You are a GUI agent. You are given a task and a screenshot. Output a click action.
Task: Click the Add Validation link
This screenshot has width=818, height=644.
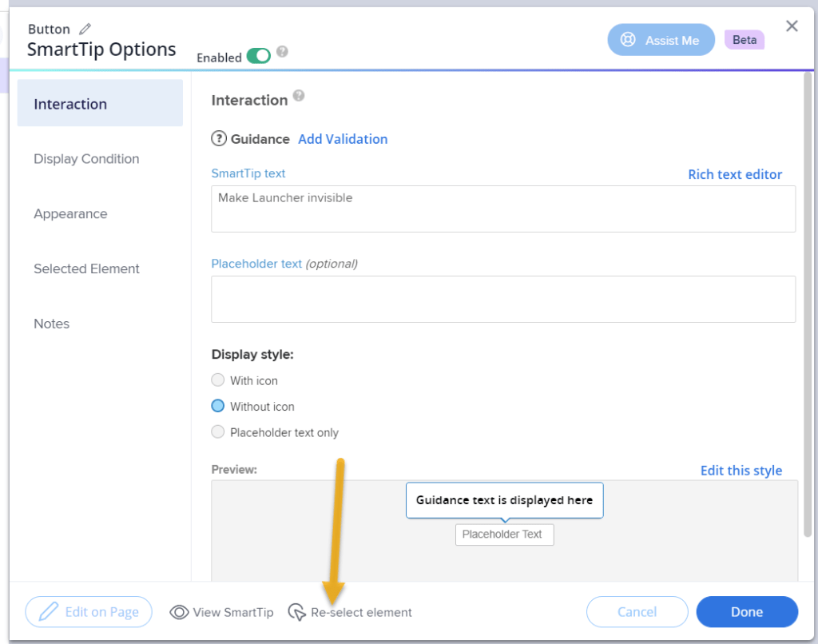tap(343, 139)
